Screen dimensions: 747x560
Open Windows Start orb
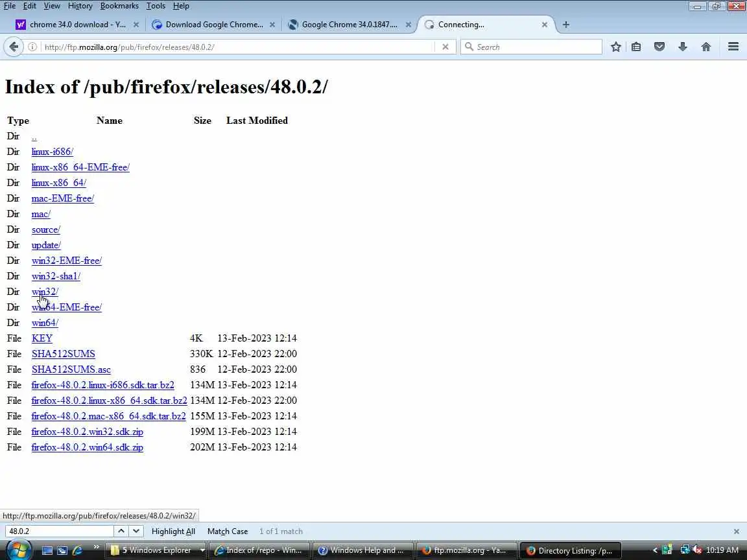(x=18, y=550)
